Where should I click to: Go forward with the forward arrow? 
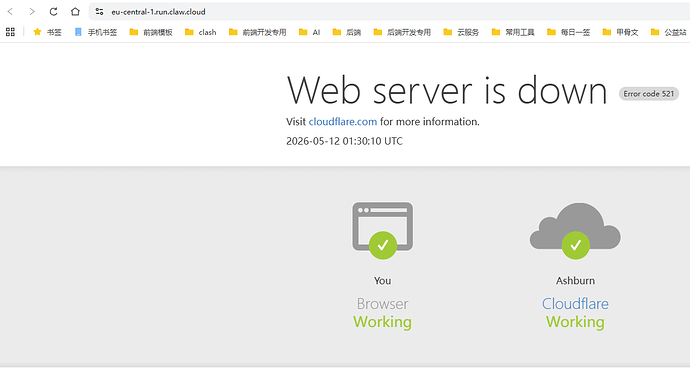32,12
